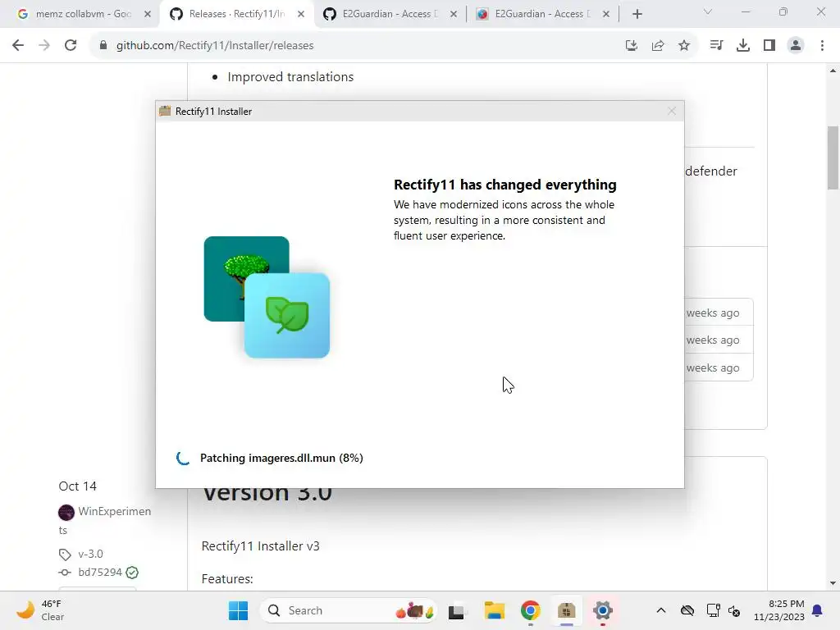Click the tag icon beside v-3.0
Screen dimensions: 840x630
(x=65, y=555)
